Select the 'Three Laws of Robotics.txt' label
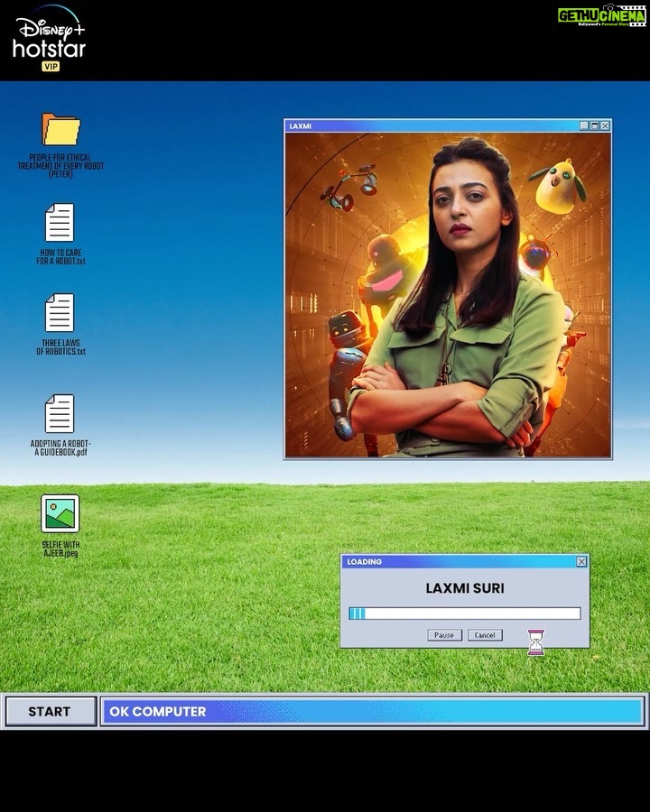The image size is (650, 812). (60, 347)
